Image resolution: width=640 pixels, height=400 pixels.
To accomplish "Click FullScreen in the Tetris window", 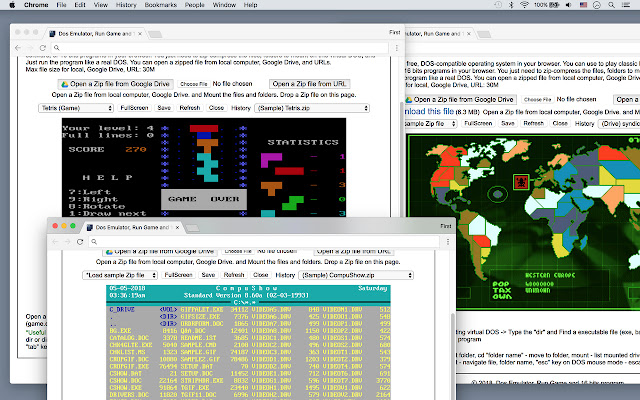I will point(134,108).
